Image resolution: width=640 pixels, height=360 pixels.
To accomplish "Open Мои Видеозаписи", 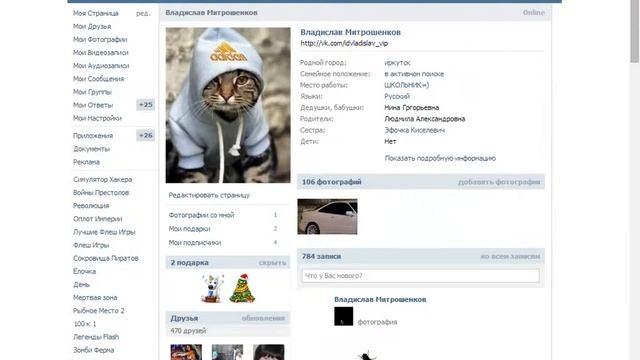I will click(100, 52).
